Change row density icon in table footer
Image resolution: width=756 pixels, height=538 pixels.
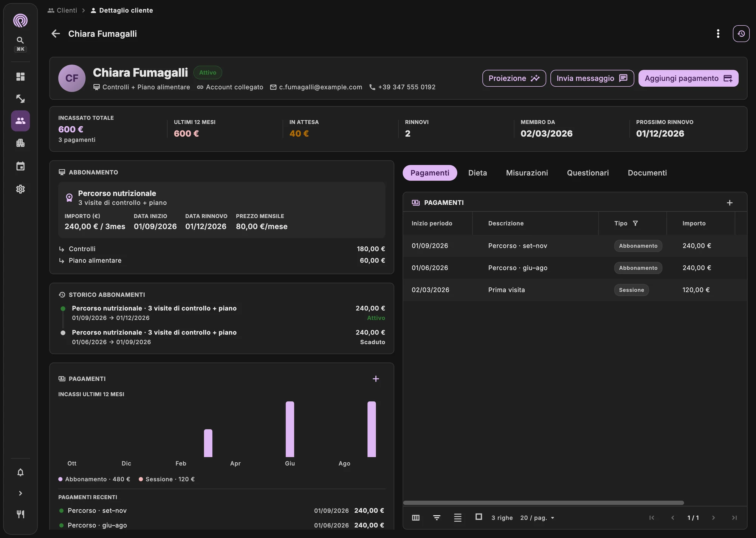[458, 518]
